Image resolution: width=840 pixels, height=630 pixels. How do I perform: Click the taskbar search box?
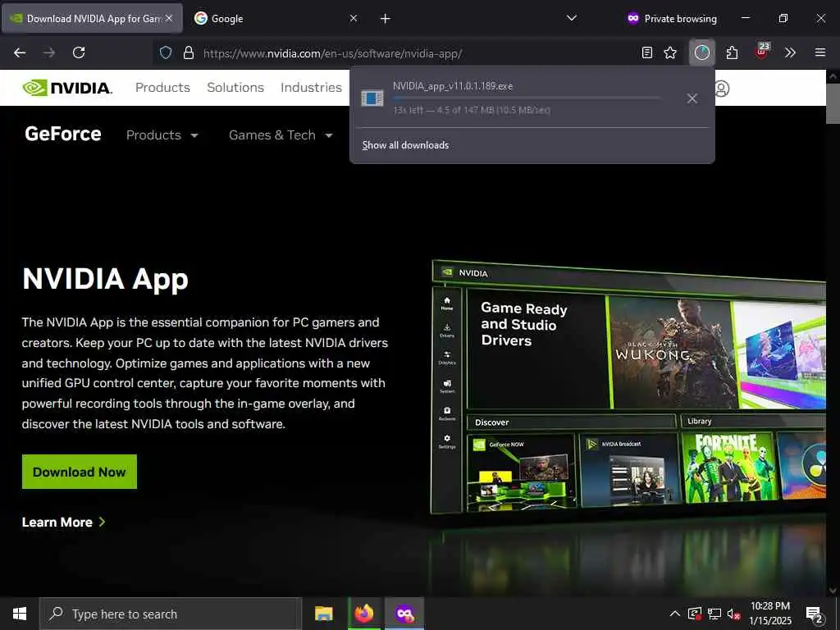tap(171, 614)
